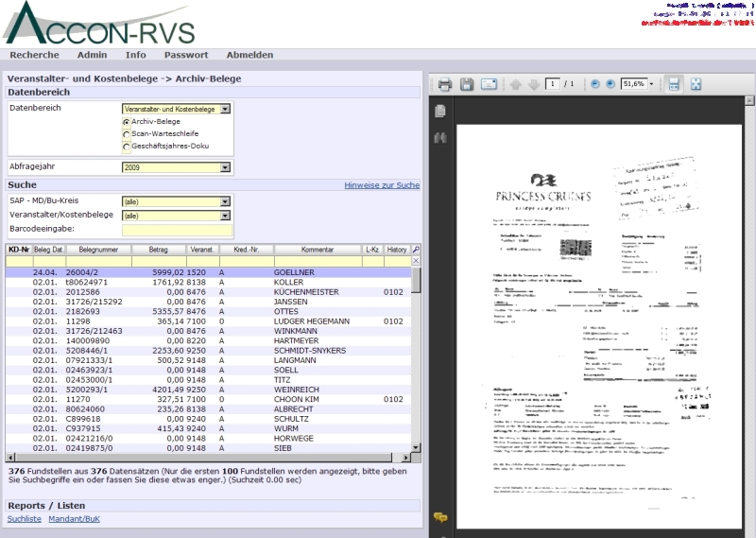Click the Abmelden menu item
This screenshot has width=756, height=538.
[x=249, y=55]
